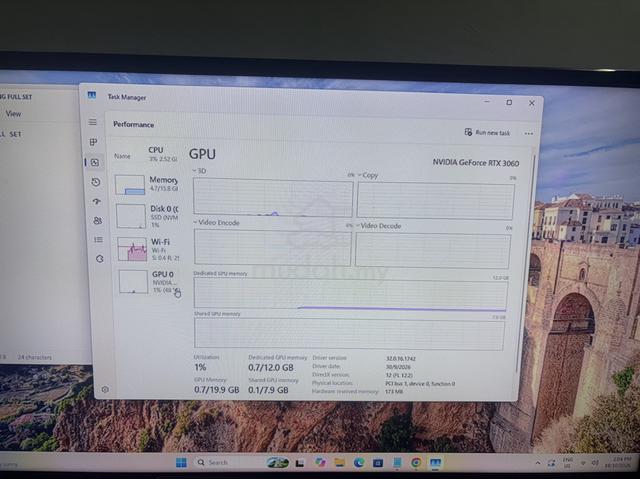Select GPU 0 in the performance list
640x479 pixels.
150,282
